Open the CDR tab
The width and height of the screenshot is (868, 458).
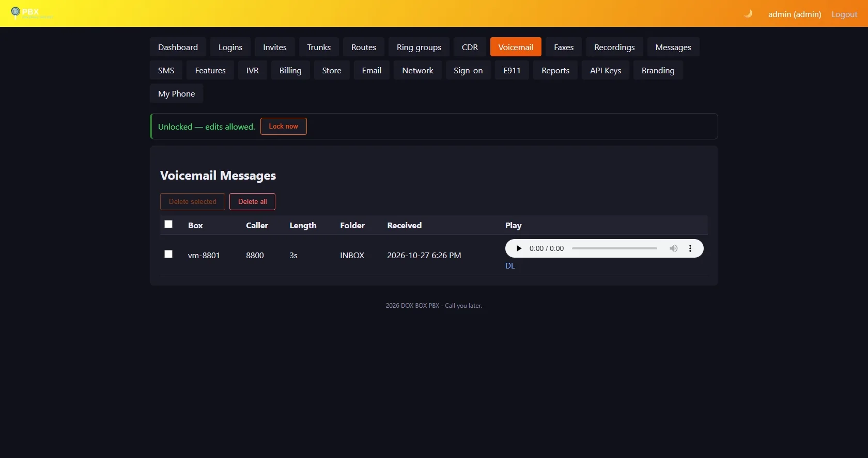(470, 47)
